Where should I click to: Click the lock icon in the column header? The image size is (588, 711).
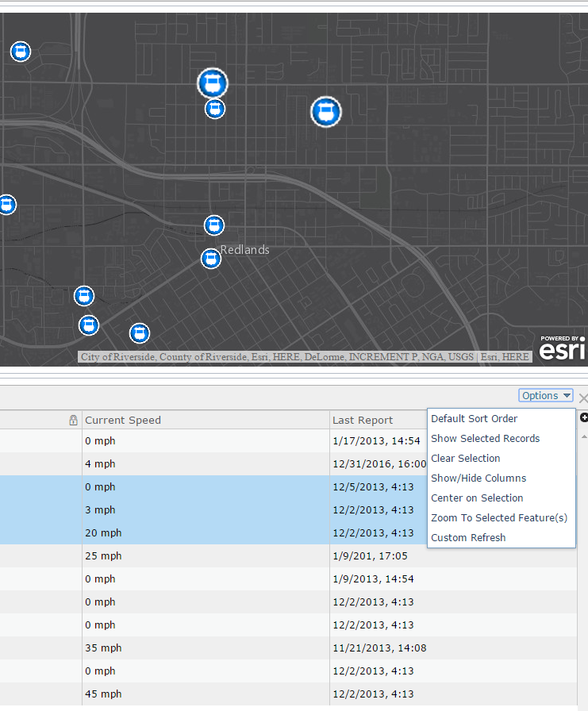click(73, 421)
